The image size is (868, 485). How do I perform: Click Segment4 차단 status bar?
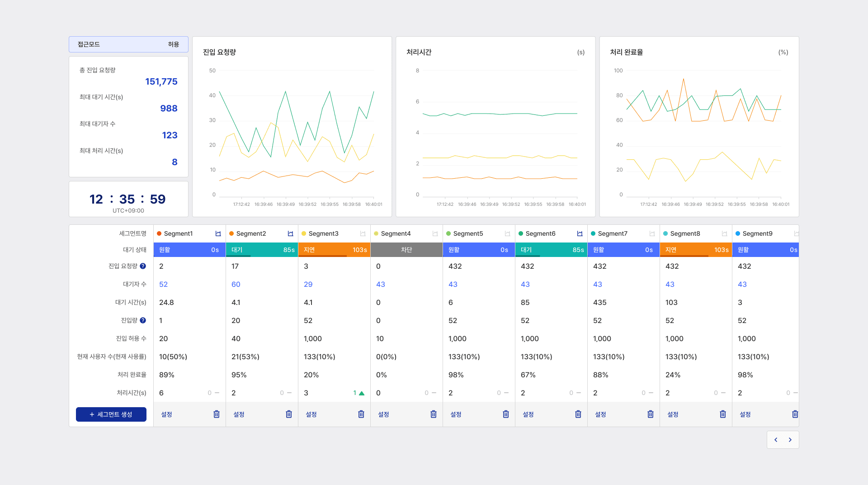406,250
